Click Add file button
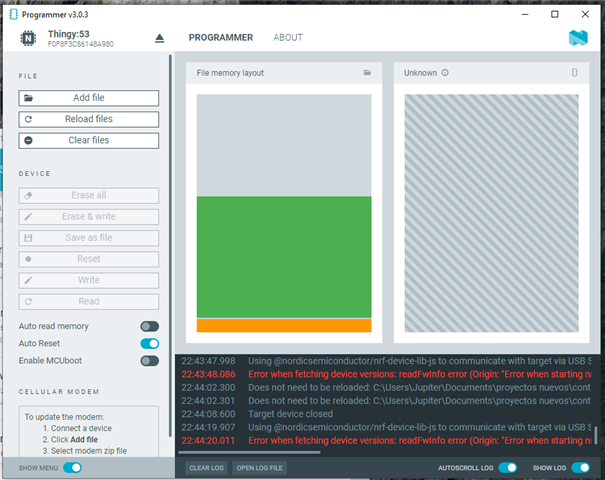 [88, 98]
